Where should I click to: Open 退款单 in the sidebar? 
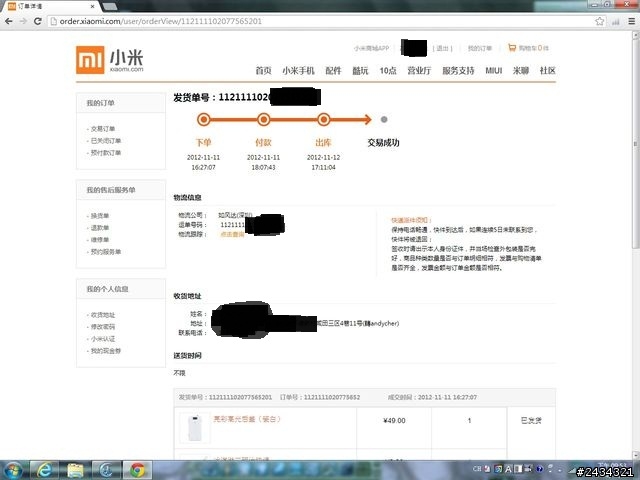point(100,228)
